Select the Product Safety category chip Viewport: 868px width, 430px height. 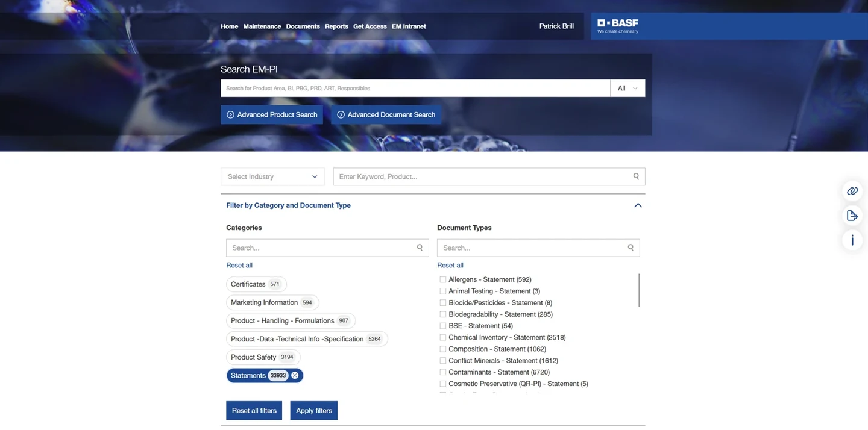(x=263, y=357)
